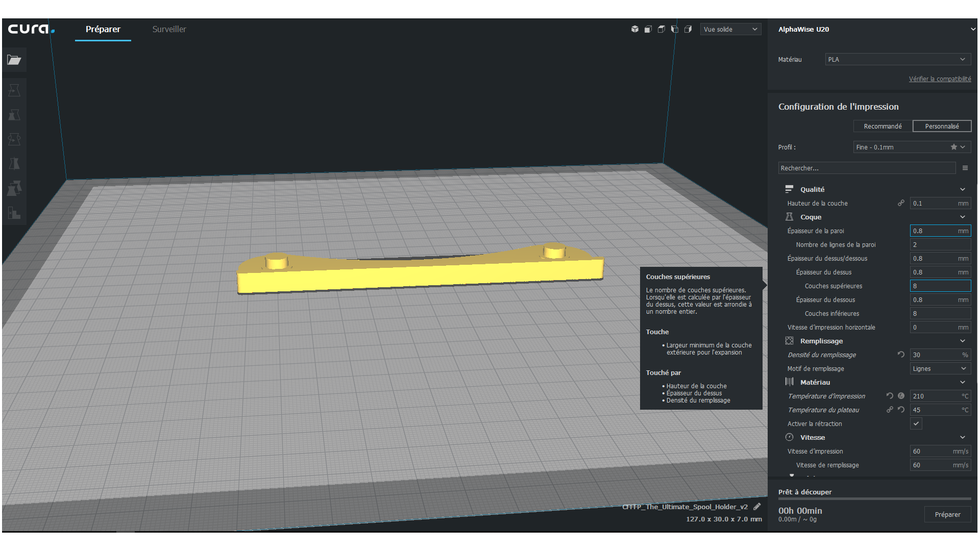Click the Cura logo
980x551 pixels.
pos(31,29)
